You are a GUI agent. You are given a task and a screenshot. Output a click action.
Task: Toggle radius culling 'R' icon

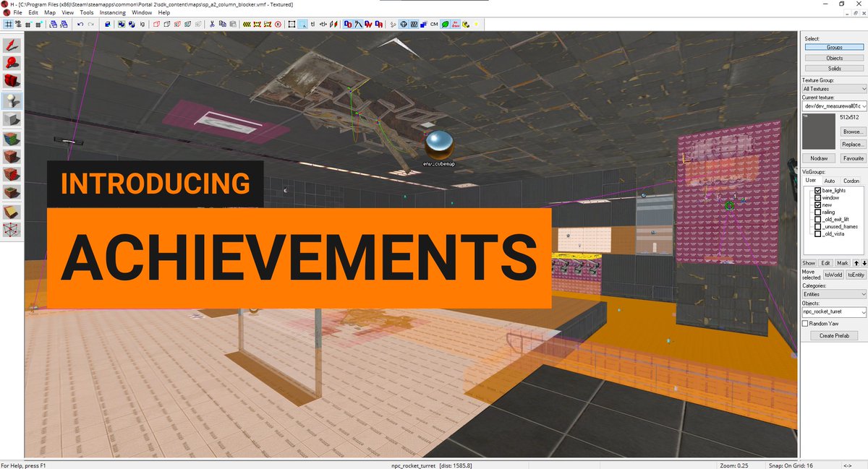click(x=278, y=24)
